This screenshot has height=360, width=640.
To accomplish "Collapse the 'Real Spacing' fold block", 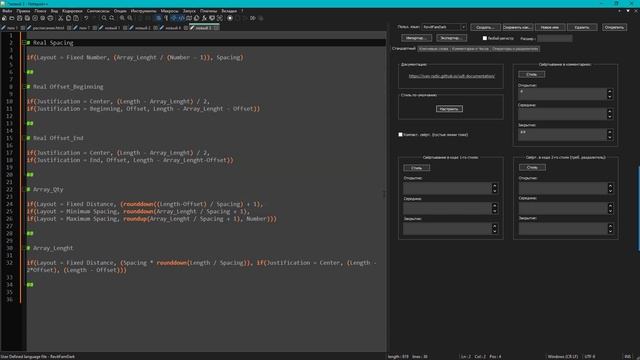I will click(x=24, y=42).
